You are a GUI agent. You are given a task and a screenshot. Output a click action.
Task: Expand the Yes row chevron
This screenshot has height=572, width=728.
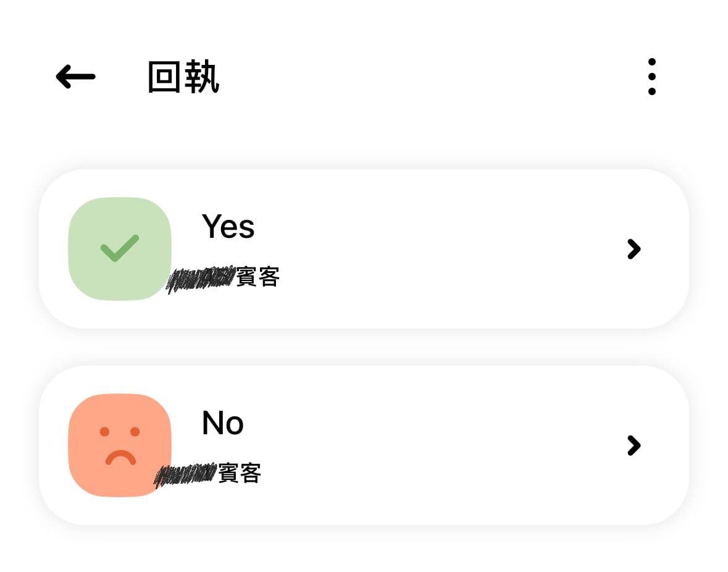point(634,249)
